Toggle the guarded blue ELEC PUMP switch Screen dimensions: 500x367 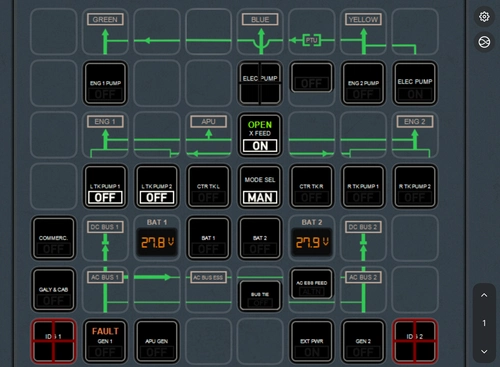(x=260, y=83)
